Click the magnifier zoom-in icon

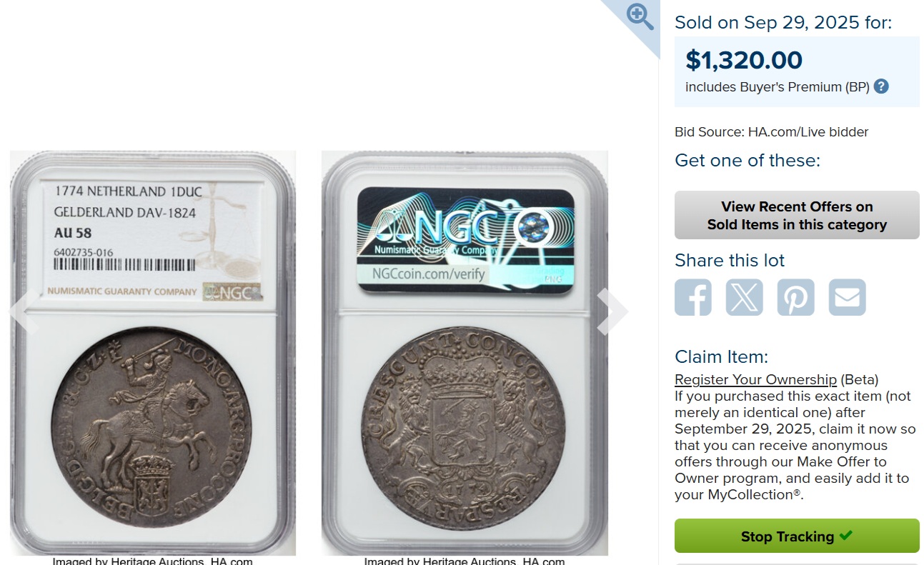640,17
